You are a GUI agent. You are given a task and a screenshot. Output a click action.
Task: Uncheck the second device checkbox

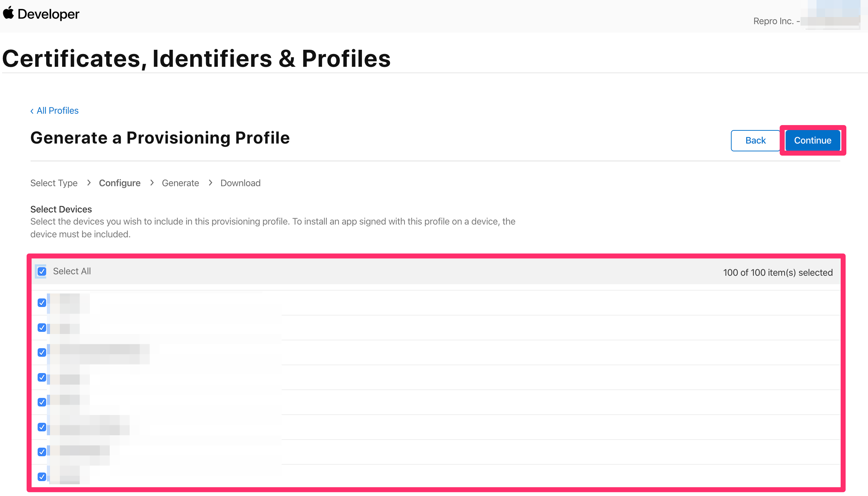pos(42,328)
